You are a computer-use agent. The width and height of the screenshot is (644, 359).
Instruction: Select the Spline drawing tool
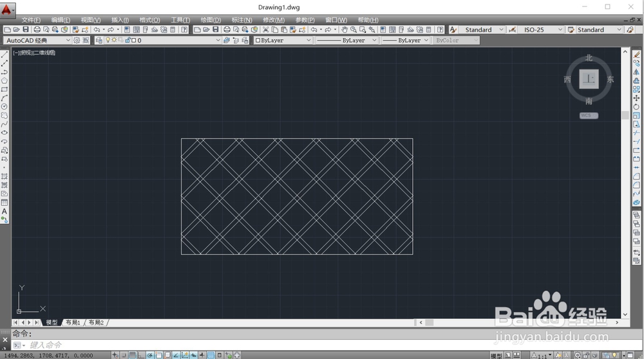point(5,124)
